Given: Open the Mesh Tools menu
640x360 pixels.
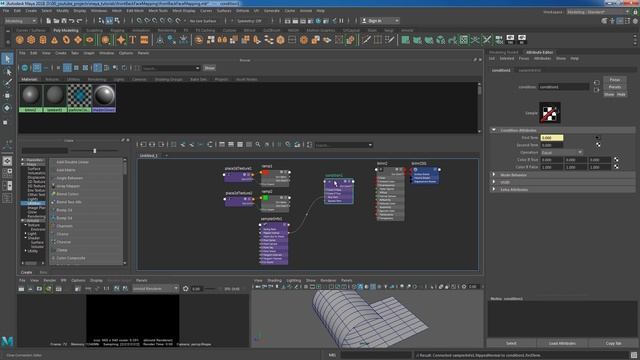Looking at the screenshot, I should 158,11.
